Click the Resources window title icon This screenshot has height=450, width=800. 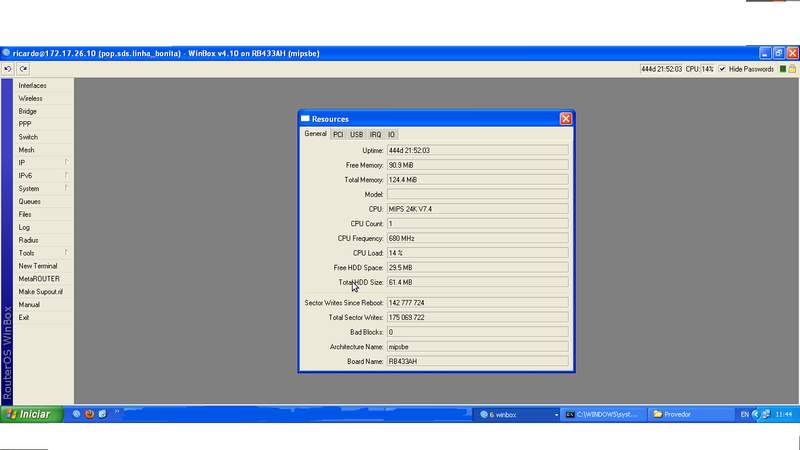pos(305,118)
